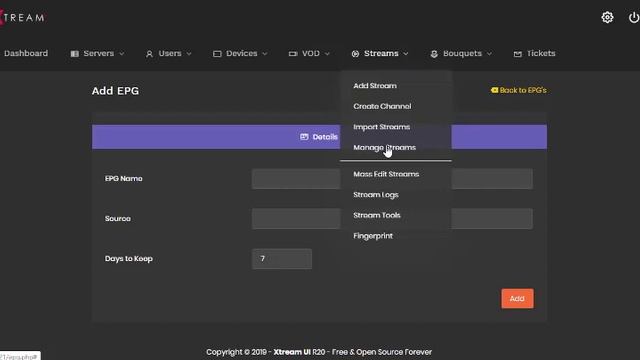Click the Servers menu icon
640x360 pixels.
tap(74, 54)
